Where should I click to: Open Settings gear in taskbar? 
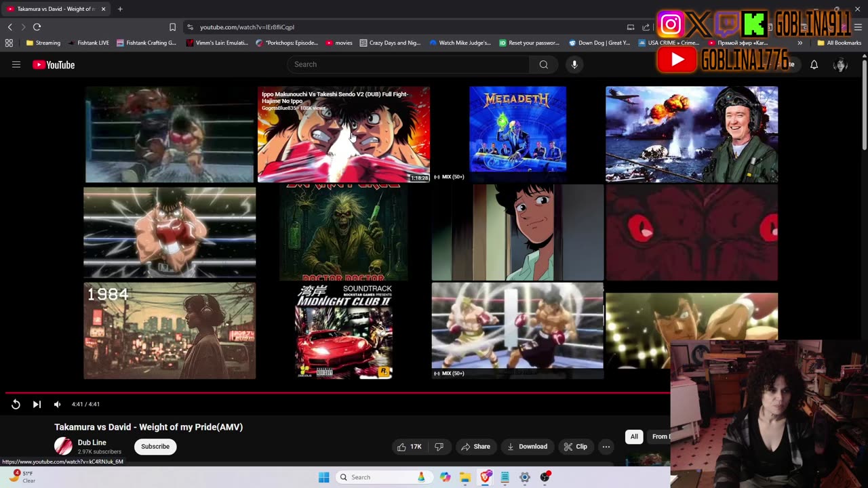(525, 477)
